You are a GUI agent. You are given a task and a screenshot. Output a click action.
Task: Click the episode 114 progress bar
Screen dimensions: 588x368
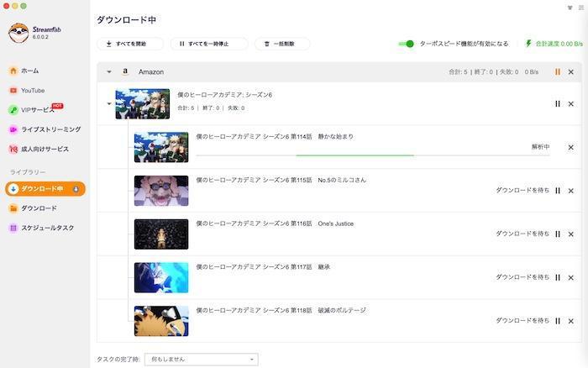click(373, 155)
